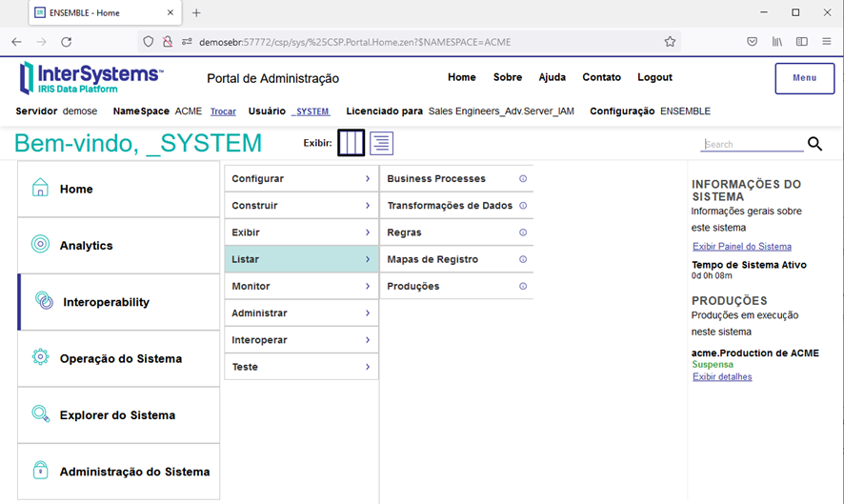Click the Suspensa status text
This screenshot has height=504, width=844.
713,365
